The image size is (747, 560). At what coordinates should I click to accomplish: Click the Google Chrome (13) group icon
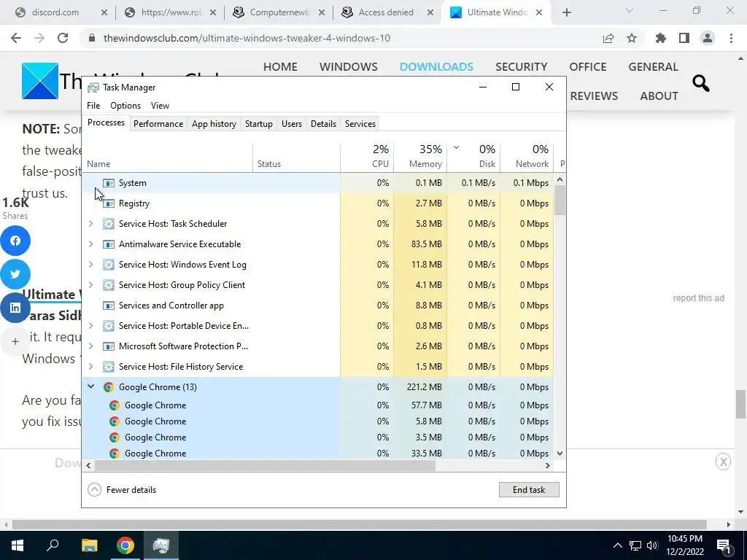pos(109,387)
